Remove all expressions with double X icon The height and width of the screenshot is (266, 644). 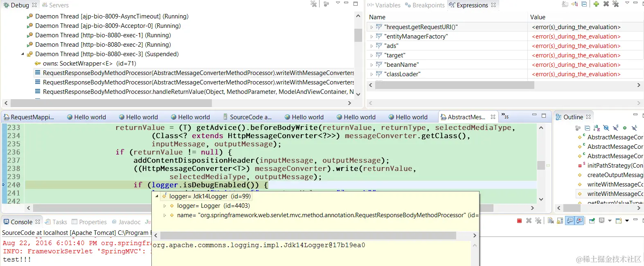[615, 4]
